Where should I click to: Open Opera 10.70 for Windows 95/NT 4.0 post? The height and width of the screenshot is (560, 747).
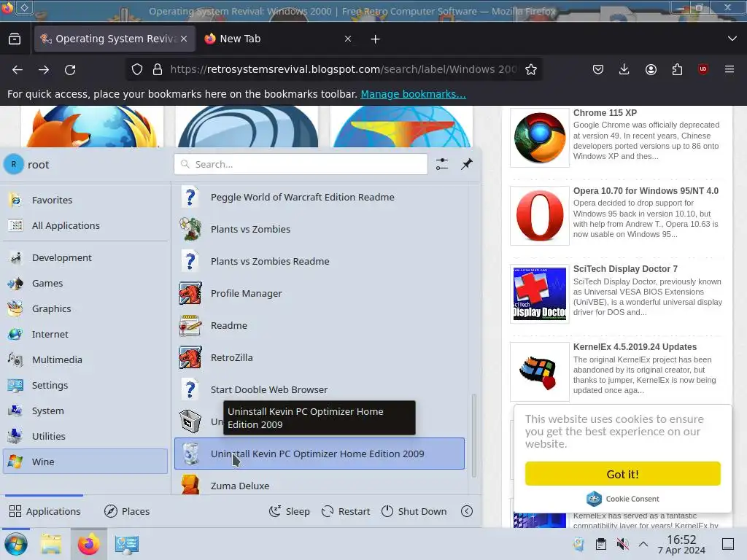click(646, 191)
